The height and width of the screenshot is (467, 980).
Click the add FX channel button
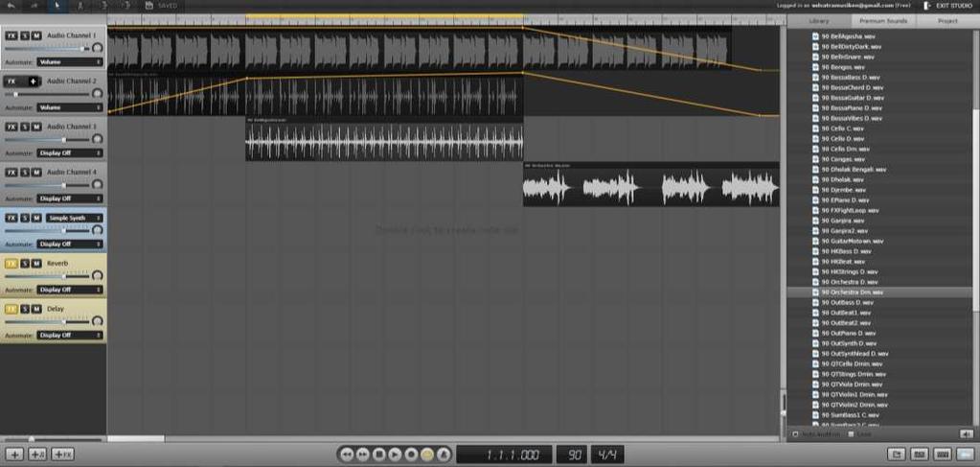coord(62,455)
